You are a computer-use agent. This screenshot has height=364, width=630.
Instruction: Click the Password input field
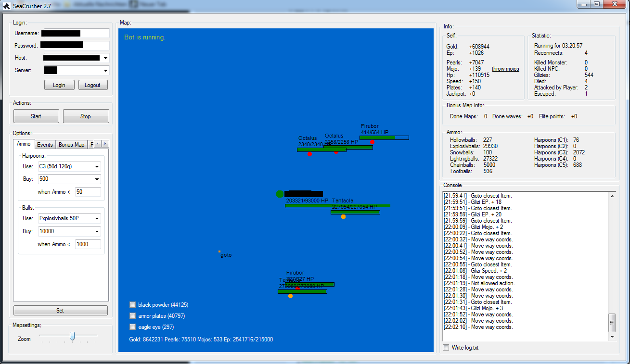pos(75,46)
